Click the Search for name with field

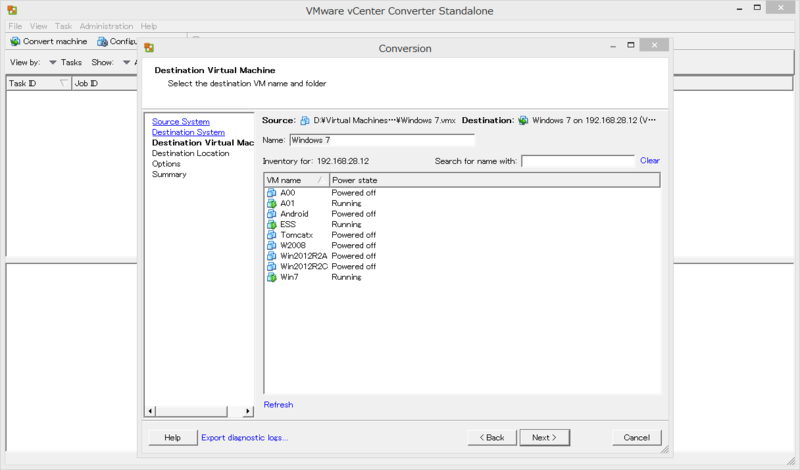pos(578,161)
